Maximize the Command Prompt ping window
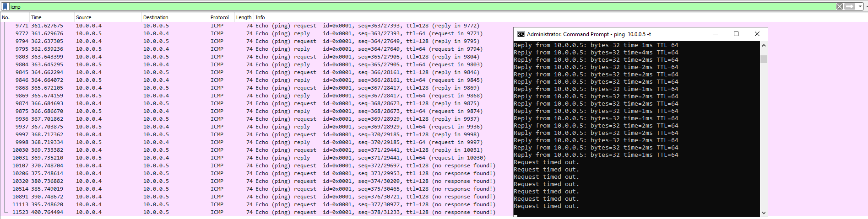The height and width of the screenshot is (219, 868). point(736,34)
